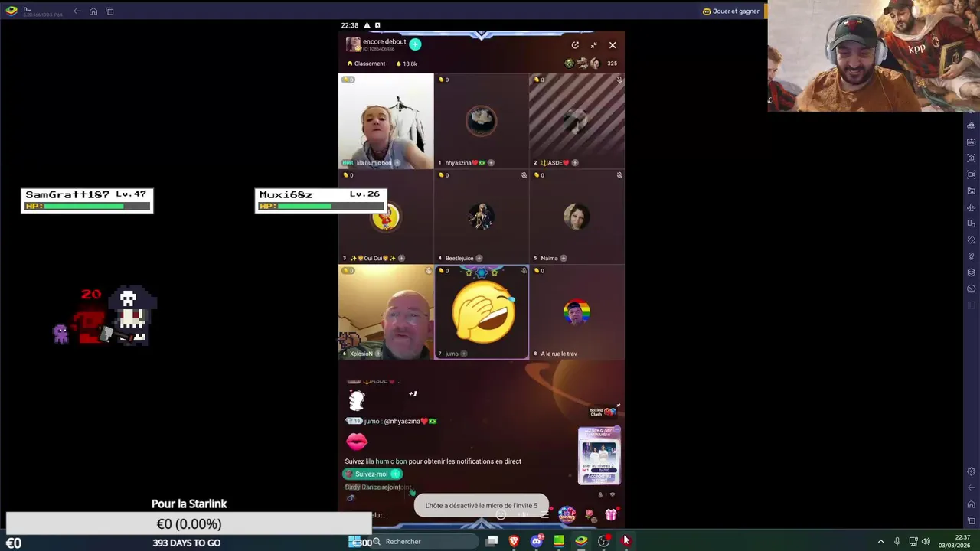
Task: Toggle airplane mode in BlueStacks sidebar
Action: coord(972,207)
